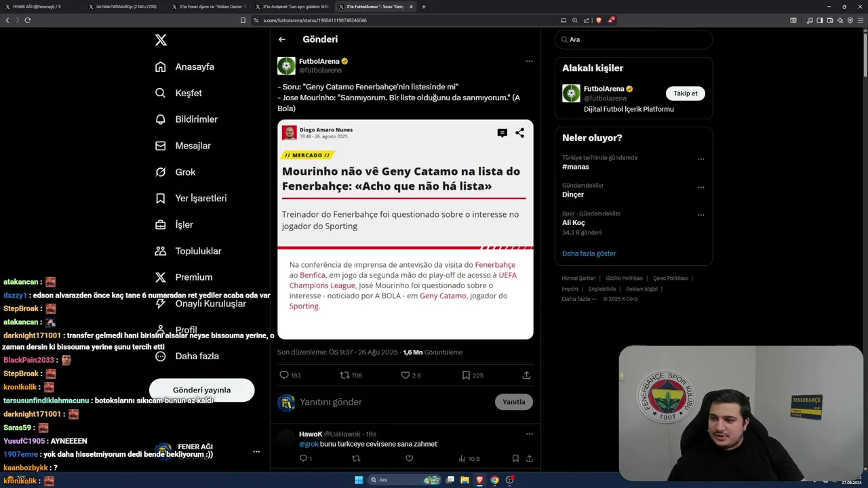
Task: Click the X logo in the sidebar
Action: [161, 40]
